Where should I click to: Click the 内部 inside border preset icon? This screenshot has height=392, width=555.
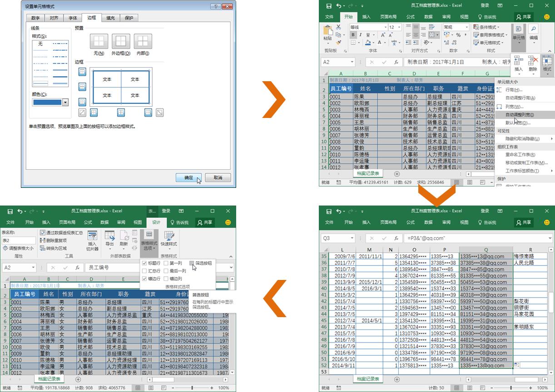coord(143,41)
